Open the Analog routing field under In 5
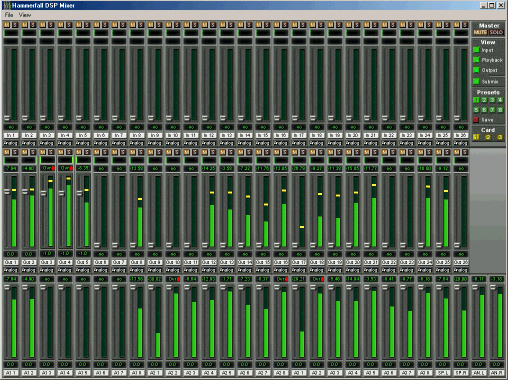Image resolution: width=508 pixels, height=380 pixels. [83, 143]
